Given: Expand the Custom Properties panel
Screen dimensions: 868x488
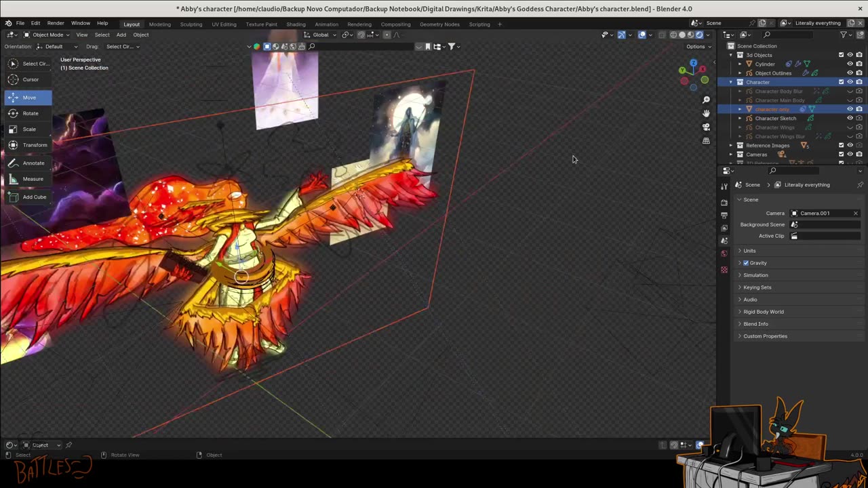Looking at the screenshot, I should [x=765, y=336].
